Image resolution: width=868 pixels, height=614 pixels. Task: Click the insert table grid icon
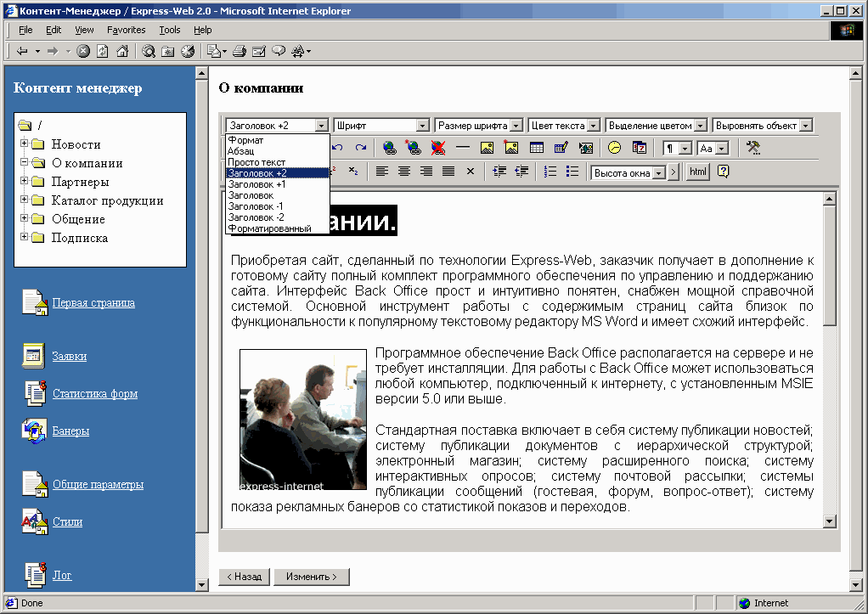coord(537,148)
